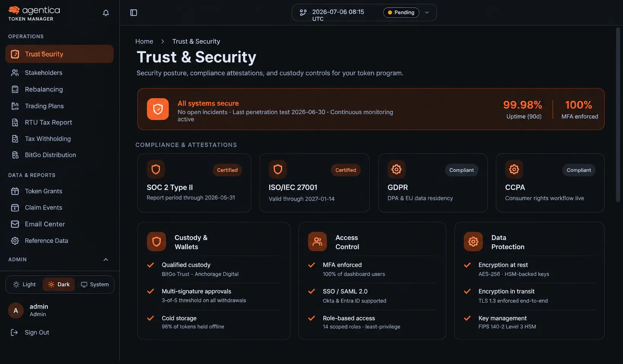Click the branch icon beside the timestamp

303,13
